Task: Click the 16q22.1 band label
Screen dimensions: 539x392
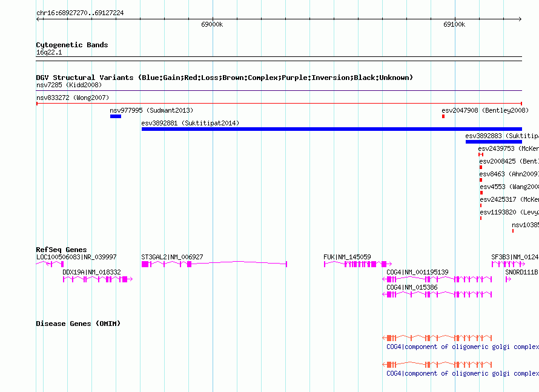Action: click(49, 52)
